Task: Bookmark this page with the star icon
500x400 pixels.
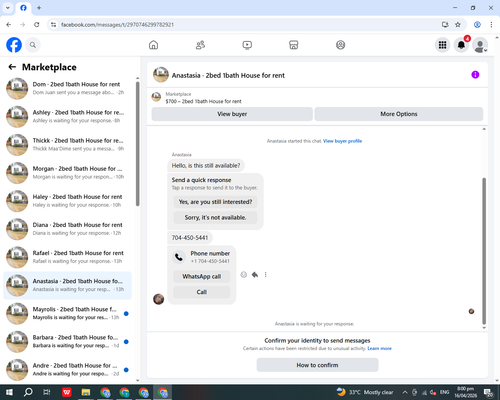Action: [x=458, y=25]
